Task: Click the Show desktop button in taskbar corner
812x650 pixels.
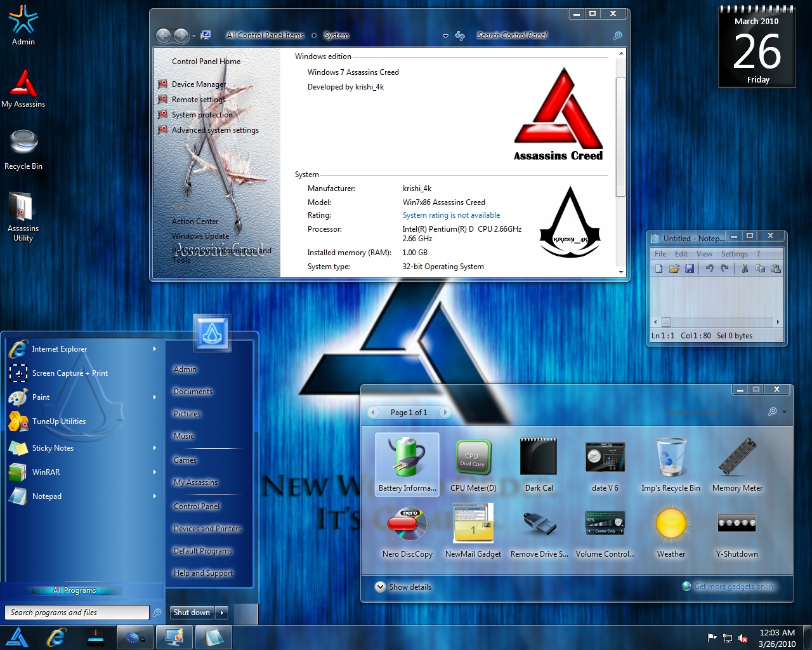Action: (807, 637)
